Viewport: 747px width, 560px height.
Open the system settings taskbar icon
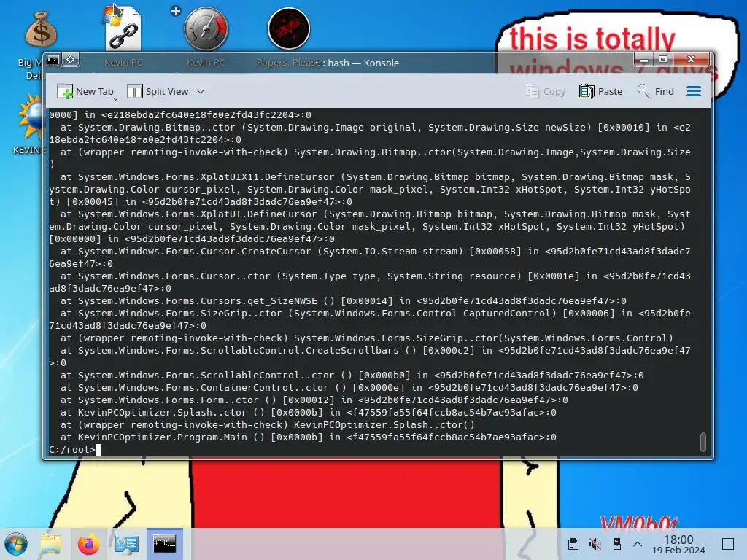pyautogui.click(x=127, y=544)
